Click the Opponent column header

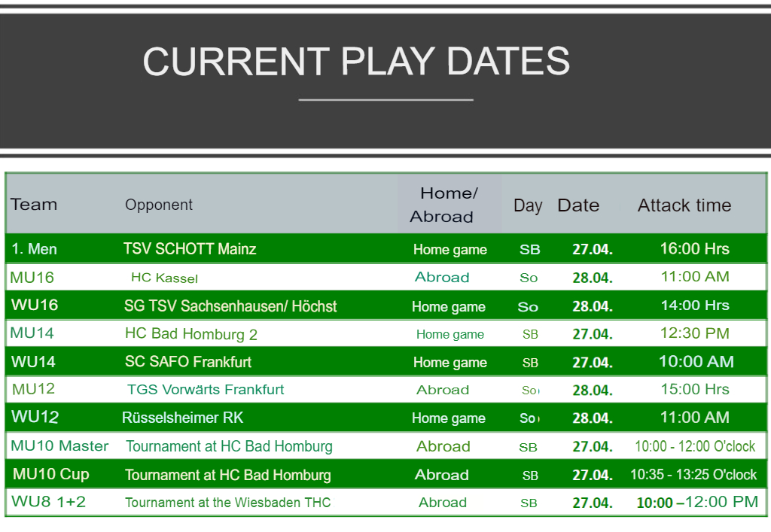click(x=159, y=205)
